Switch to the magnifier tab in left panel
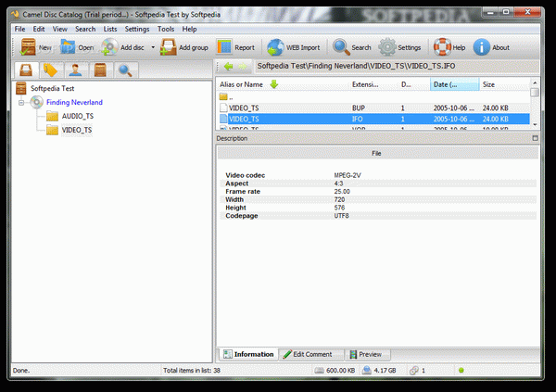This screenshot has height=392, width=556. [123, 70]
